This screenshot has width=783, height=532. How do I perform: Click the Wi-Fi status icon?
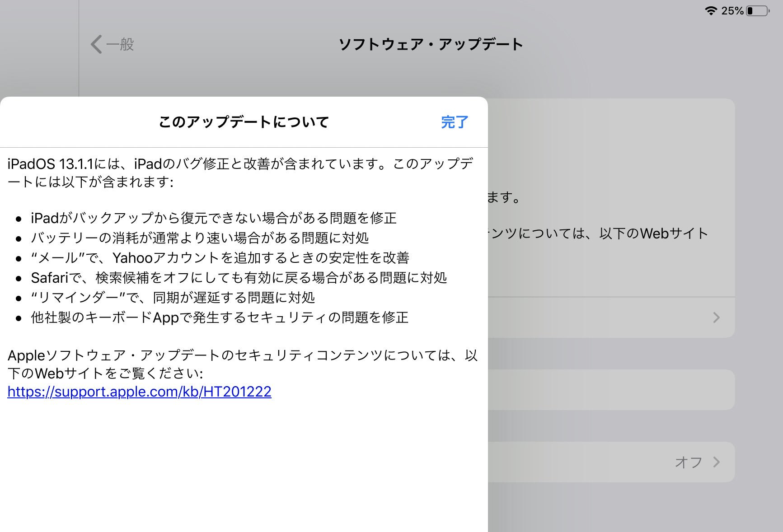pos(711,10)
